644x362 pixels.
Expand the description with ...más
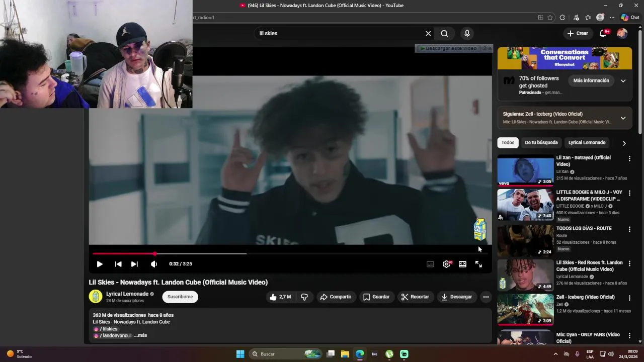click(140, 335)
